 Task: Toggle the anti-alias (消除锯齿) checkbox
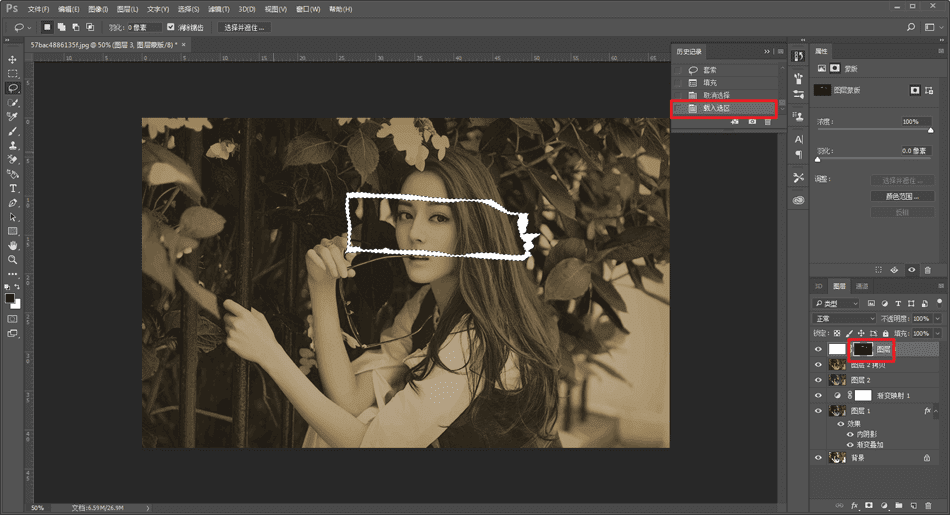[171, 27]
